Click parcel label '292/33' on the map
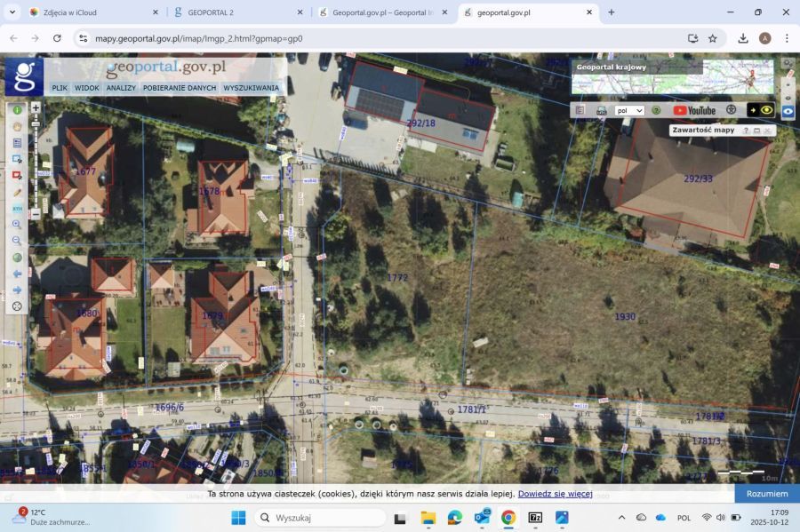 [x=698, y=179]
